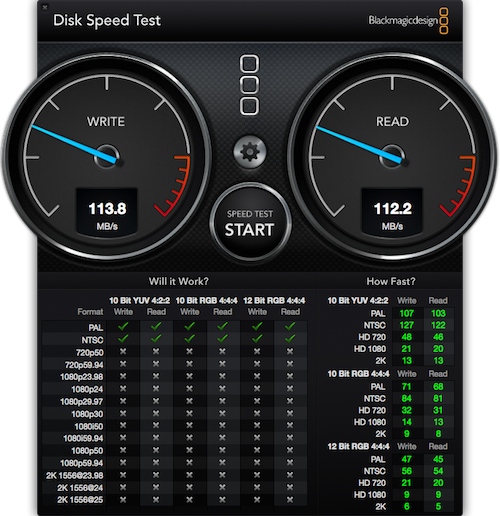Click the 'Will it Work?' heading
Screen dimensions: 500x516
point(178,281)
